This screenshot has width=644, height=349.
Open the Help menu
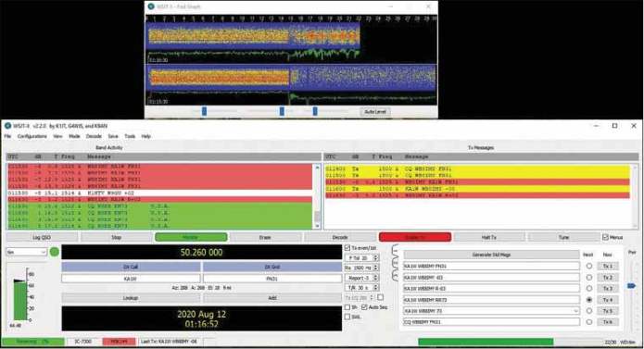146,136
